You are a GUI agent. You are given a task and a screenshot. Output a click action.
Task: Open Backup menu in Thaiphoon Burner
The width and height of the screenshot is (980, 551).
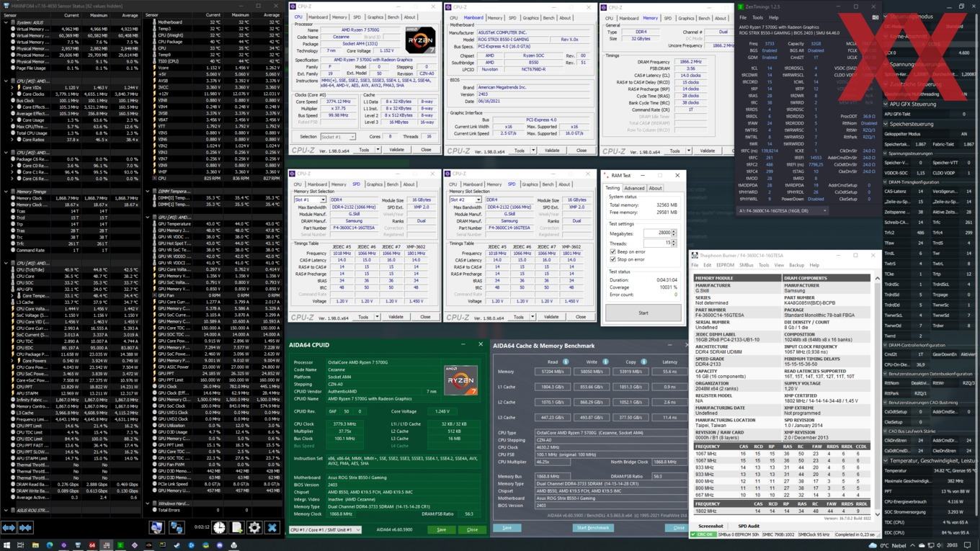click(797, 265)
